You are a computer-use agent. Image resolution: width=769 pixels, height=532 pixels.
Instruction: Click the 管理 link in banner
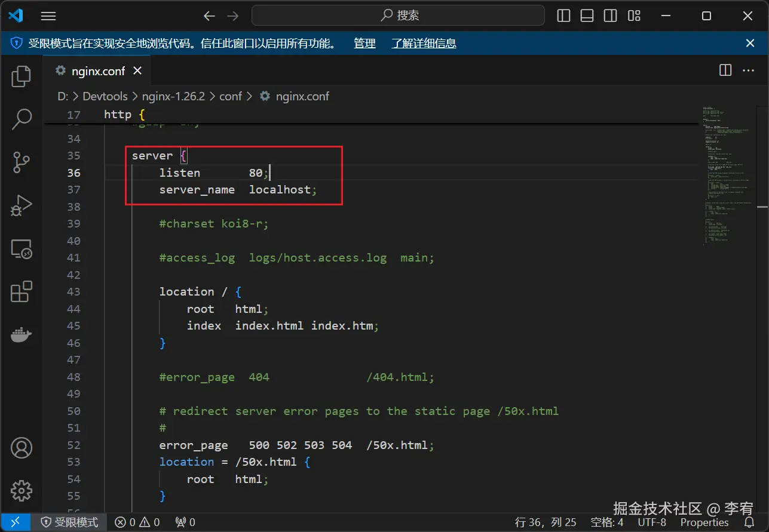tap(364, 43)
